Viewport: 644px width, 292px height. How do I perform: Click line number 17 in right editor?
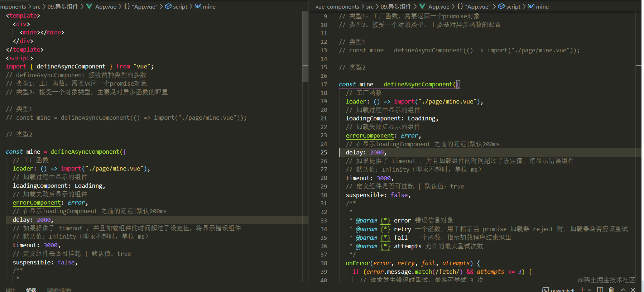click(x=324, y=84)
